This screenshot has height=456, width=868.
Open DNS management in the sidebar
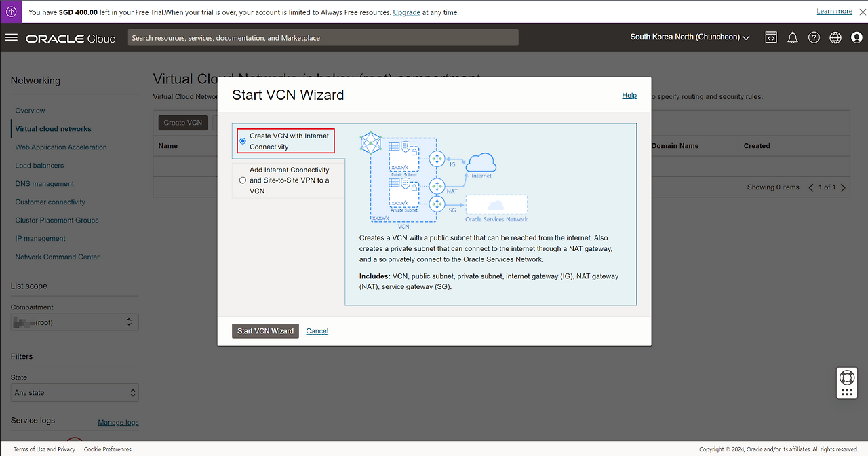pos(45,184)
